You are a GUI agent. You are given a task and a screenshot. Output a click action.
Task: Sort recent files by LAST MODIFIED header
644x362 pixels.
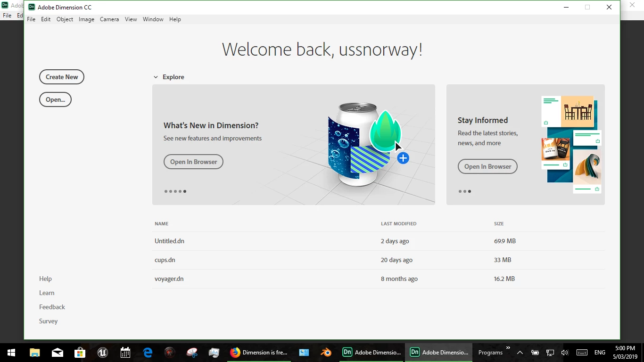(398, 223)
